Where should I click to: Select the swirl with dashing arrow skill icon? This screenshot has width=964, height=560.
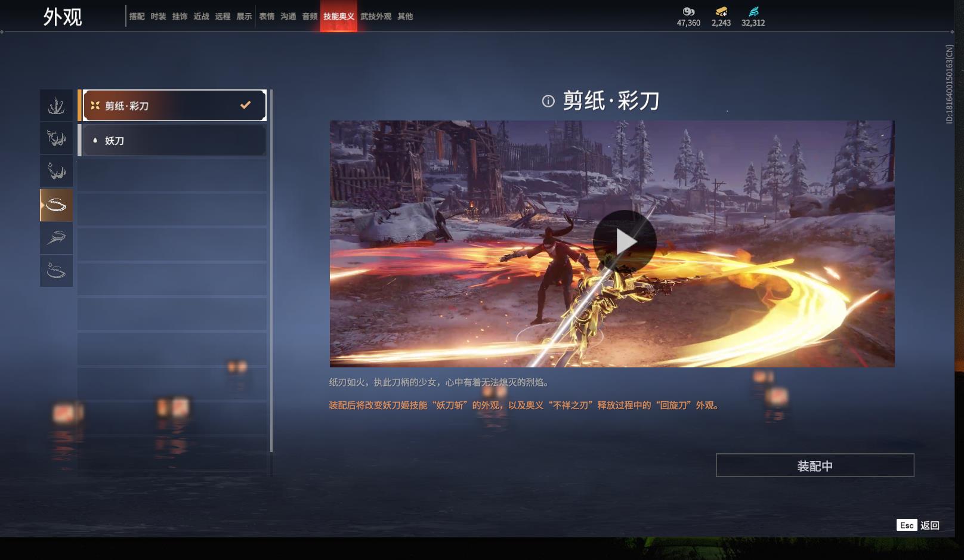coord(56,239)
